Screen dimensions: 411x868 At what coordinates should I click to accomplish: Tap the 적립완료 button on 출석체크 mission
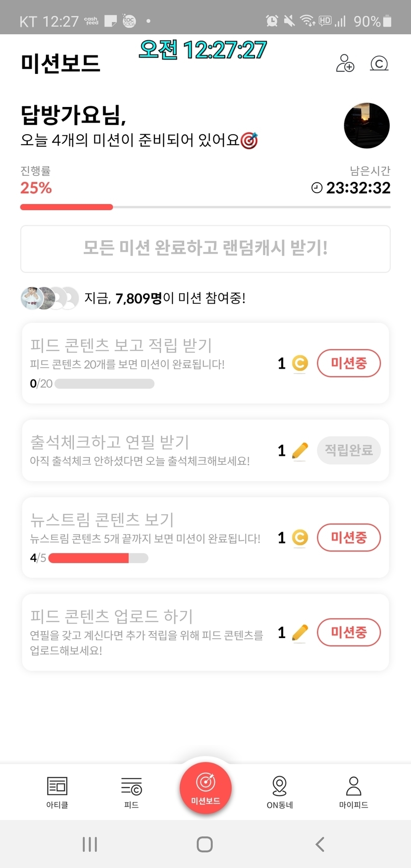coord(349,450)
